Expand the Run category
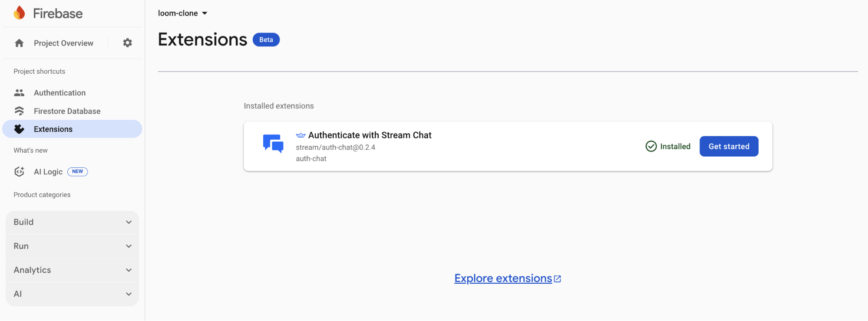The height and width of the screenshot is (321, 868). click(73, 246)
